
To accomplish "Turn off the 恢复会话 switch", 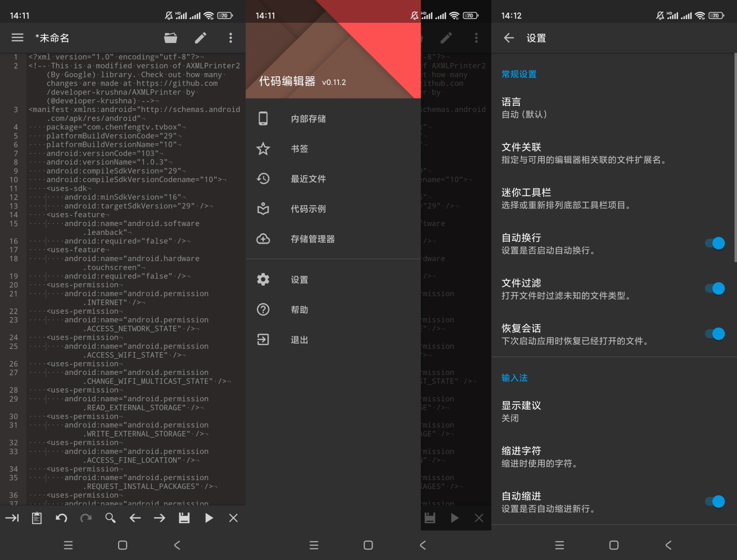I will point(715,334).
